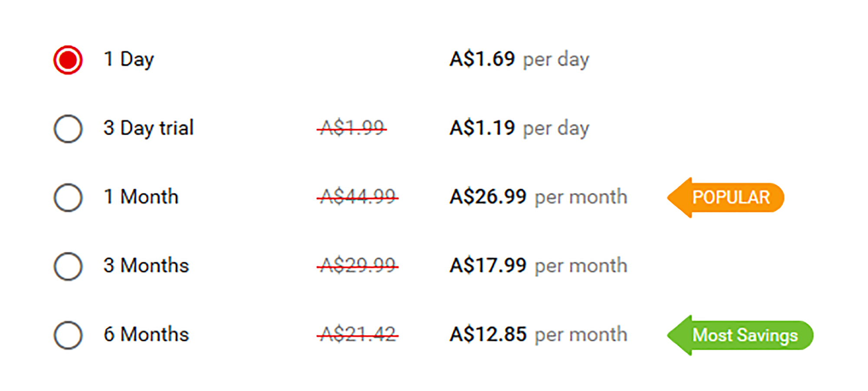Click the 6 Months plan label

click(x=146, y=334)
